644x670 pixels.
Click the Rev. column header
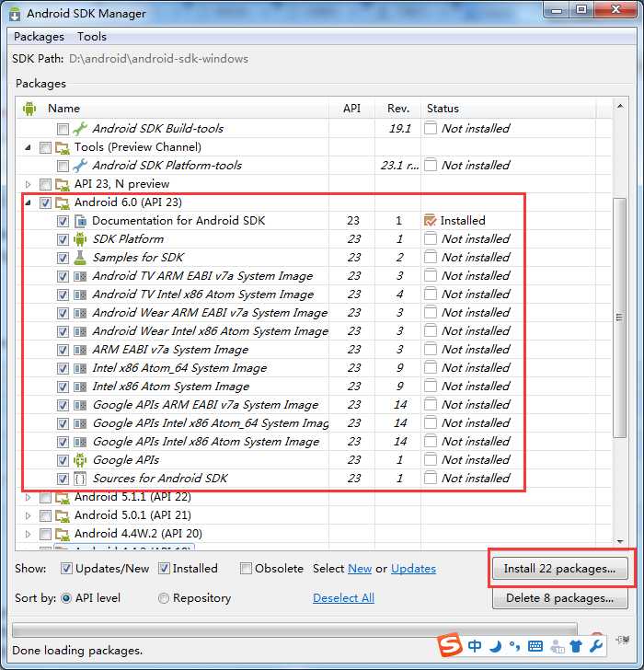[x=398, y=109]
